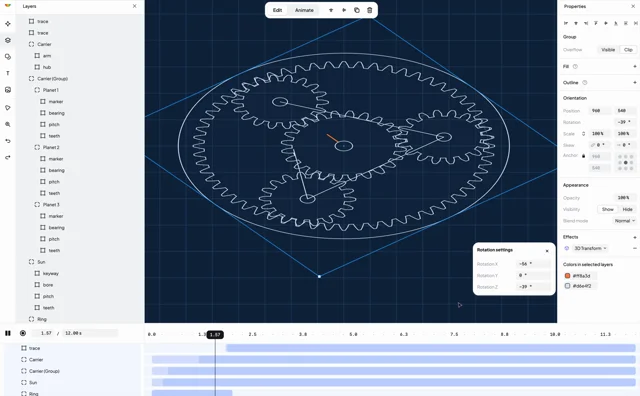Viewport: 640px width, 396px height.
Task: Add a new Outline with plus
Action: click(635, 82)
